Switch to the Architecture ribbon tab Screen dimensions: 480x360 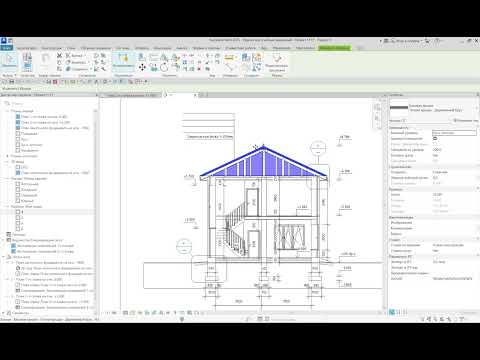click(27, 48)
